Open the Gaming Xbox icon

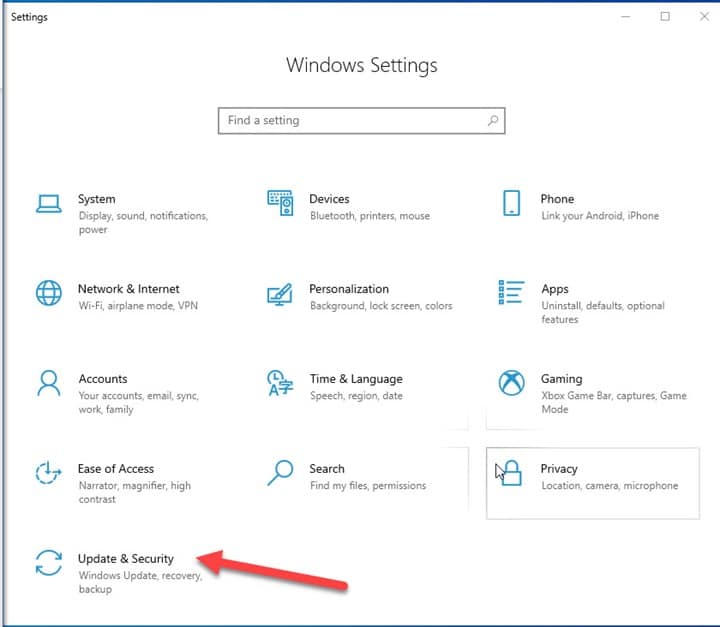pyautogui.click(x=512, y=383)
